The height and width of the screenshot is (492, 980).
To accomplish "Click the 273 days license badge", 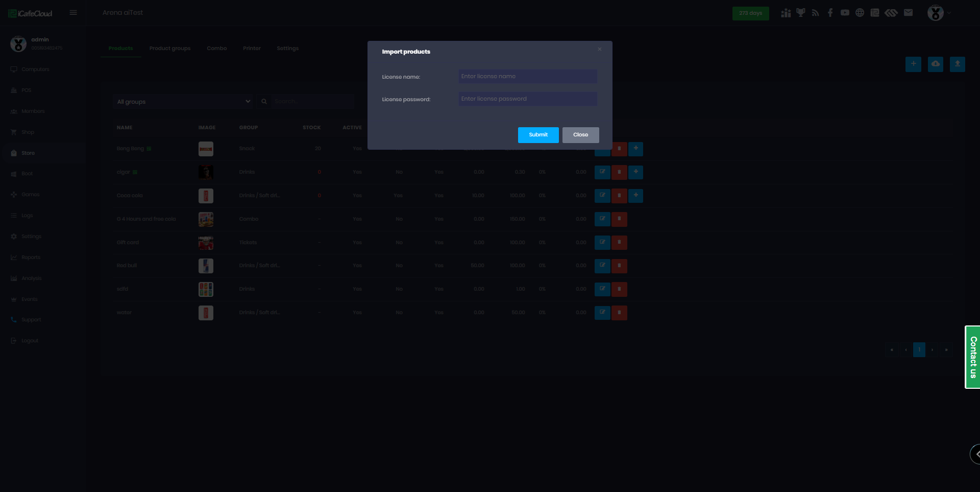I will (x=750, y=13).
